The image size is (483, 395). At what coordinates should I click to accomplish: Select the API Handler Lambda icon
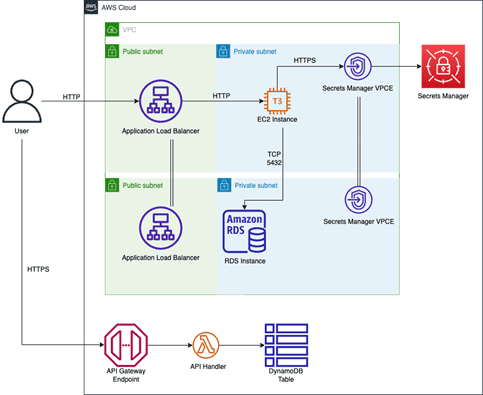[x=206, y=345]
